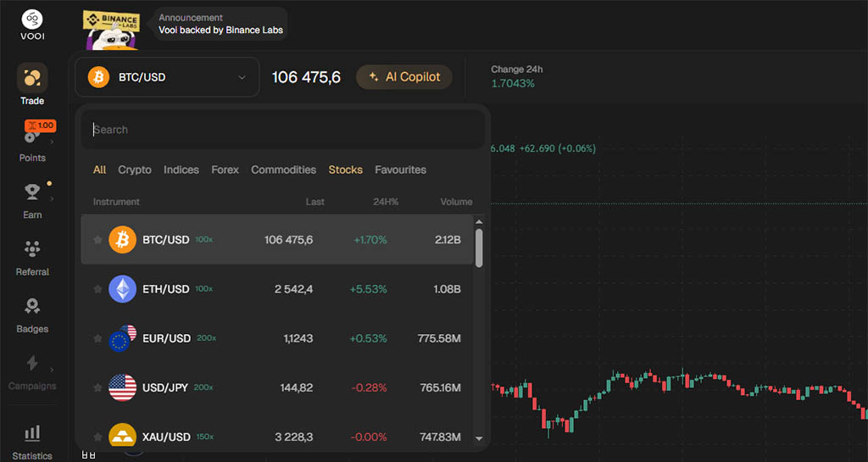Toggle the ETH/USD favourite star

[97, 289]
